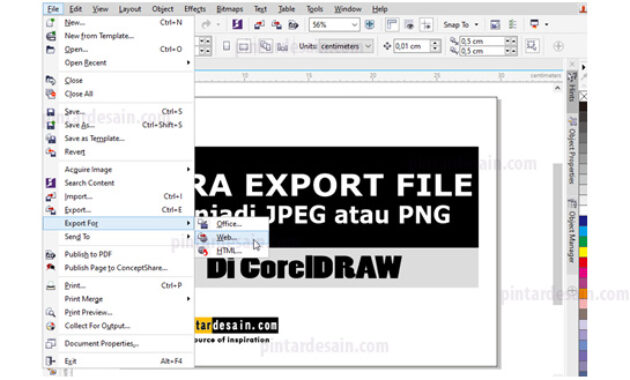Choose Open... in File menu
630x380 pixels.
point(119,49)
